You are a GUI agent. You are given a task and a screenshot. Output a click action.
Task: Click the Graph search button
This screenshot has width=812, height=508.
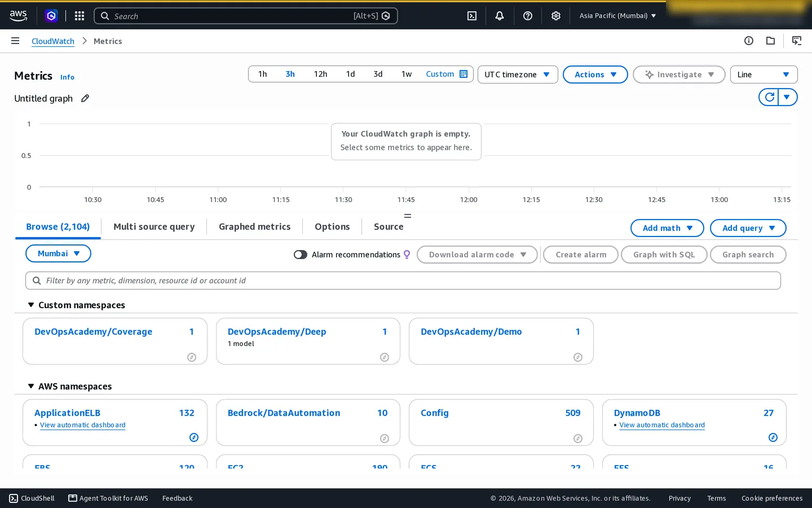pos(748,255)
